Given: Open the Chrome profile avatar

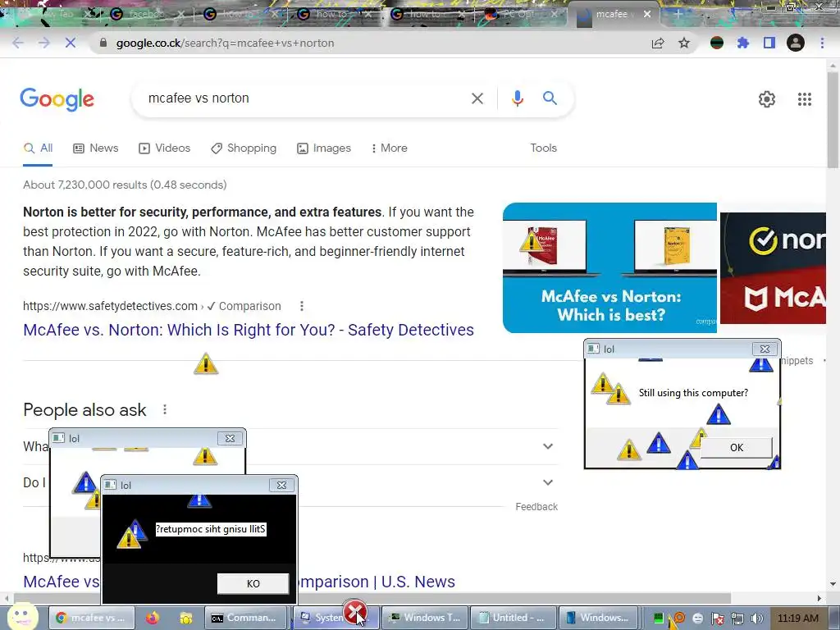Looking at the screenshot, I should pyautogui.click(x=796, y=43).
